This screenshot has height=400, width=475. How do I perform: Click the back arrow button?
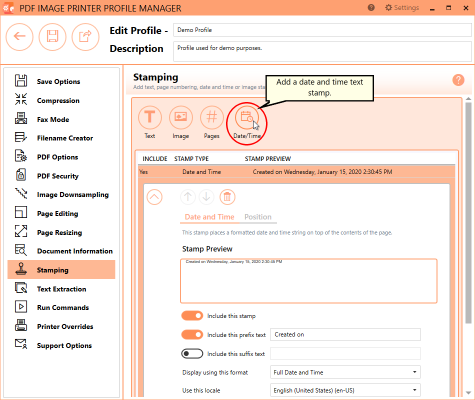pyautogui.click(x=19, y=37)
